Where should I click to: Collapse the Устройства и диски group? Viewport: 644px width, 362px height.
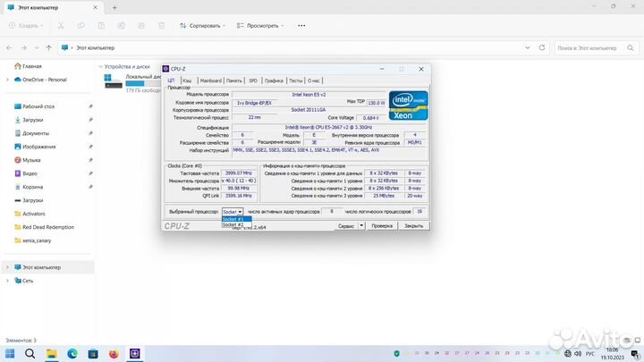100,66
